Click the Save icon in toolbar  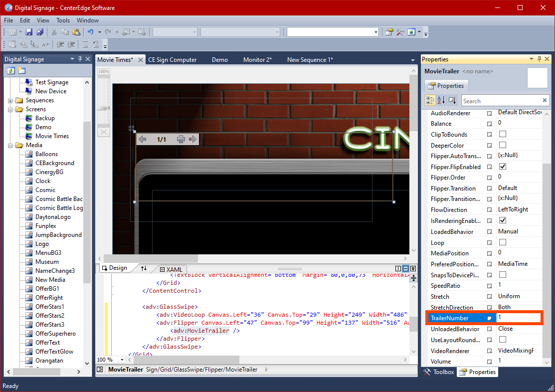[29, 32]
